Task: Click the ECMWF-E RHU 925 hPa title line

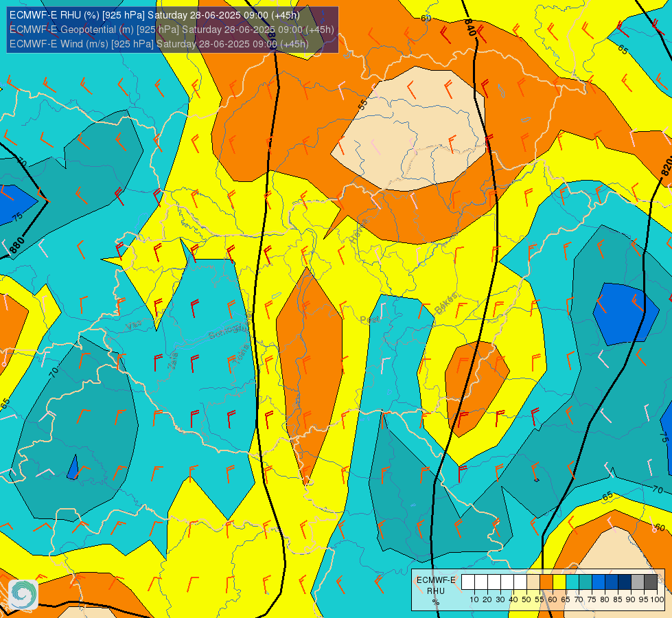Action: 154,15
